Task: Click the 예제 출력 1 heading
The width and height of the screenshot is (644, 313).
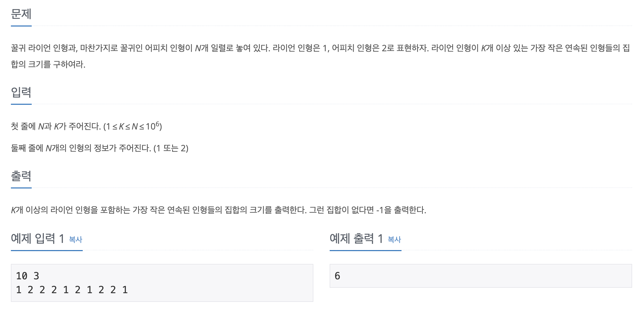Action: point(356,238)
